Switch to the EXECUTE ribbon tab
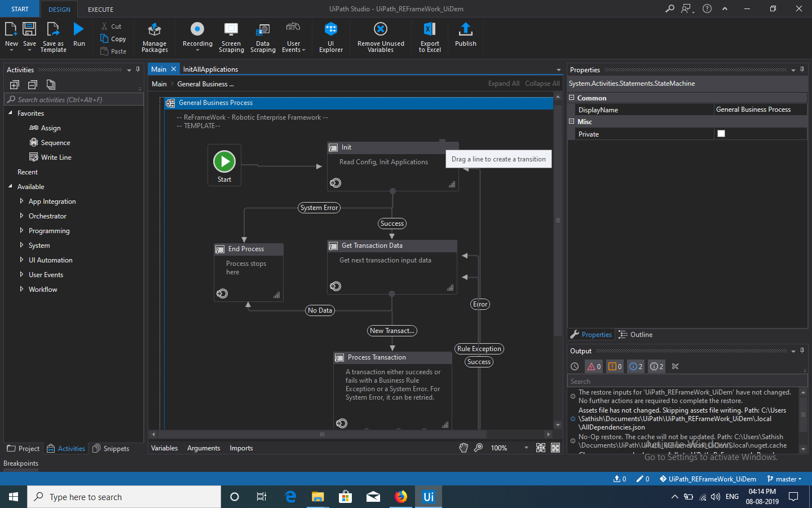 pos(100,10)
